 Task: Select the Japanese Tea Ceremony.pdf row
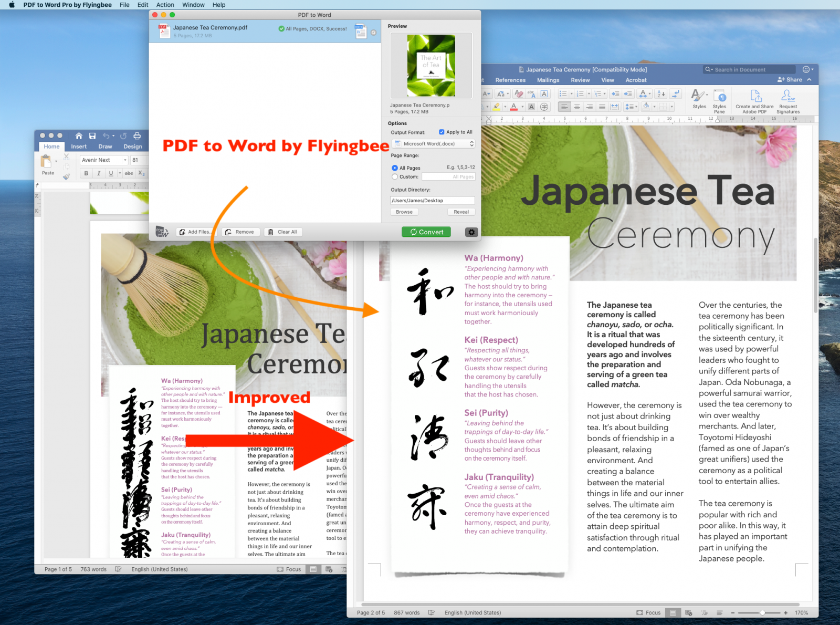tap(265, 32)
